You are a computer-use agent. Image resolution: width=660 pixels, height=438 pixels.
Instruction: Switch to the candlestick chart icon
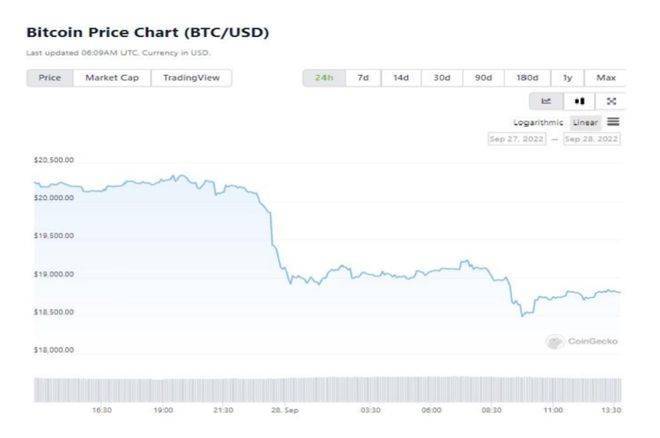(579, 101)
